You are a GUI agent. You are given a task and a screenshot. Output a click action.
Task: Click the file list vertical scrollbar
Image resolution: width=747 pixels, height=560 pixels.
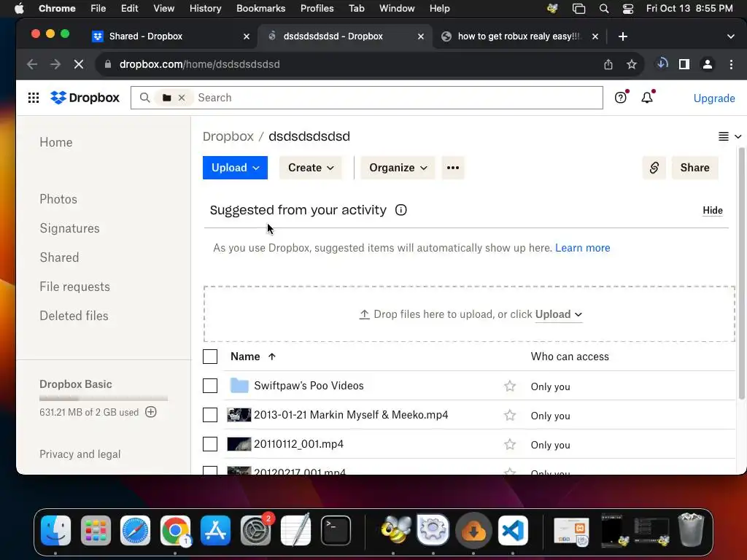click(x=741, y=274)
